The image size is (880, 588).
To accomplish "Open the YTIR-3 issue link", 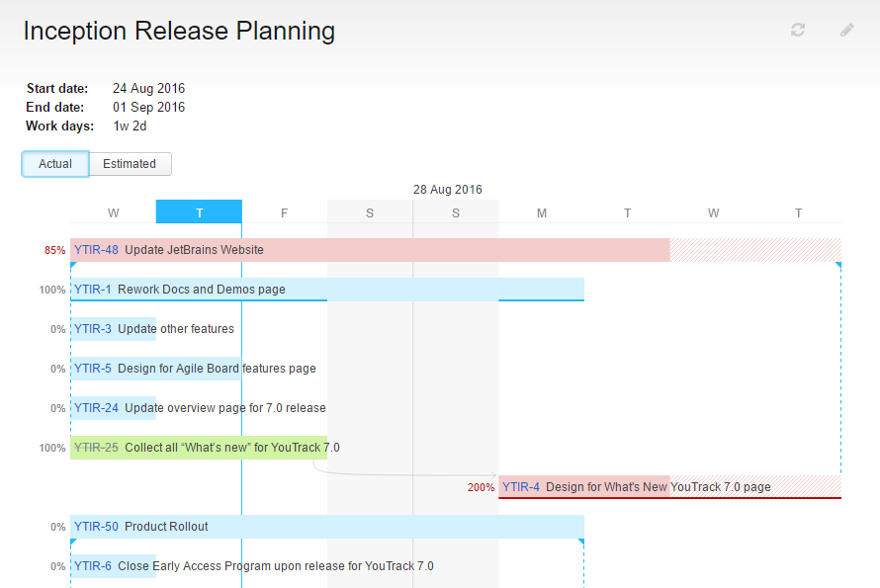I will click(x=92, y=329).
